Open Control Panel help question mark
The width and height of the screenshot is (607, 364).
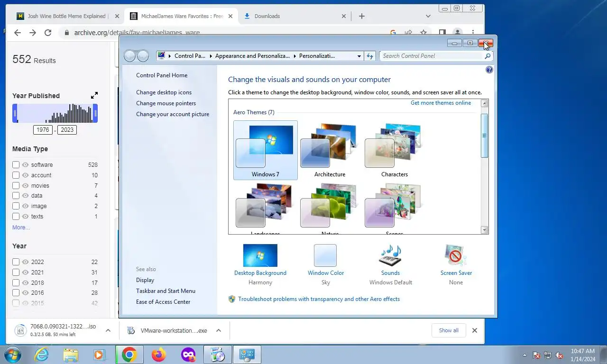(489, 70)
